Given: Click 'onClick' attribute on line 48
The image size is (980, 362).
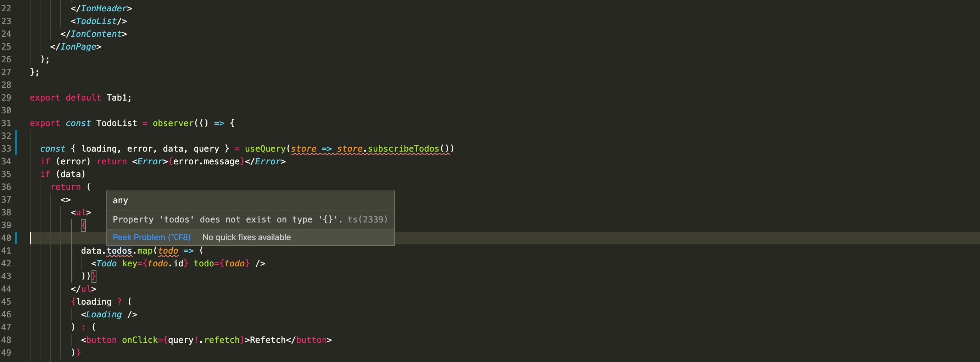Looking at the screenshot, I should [x=140, y=340].
